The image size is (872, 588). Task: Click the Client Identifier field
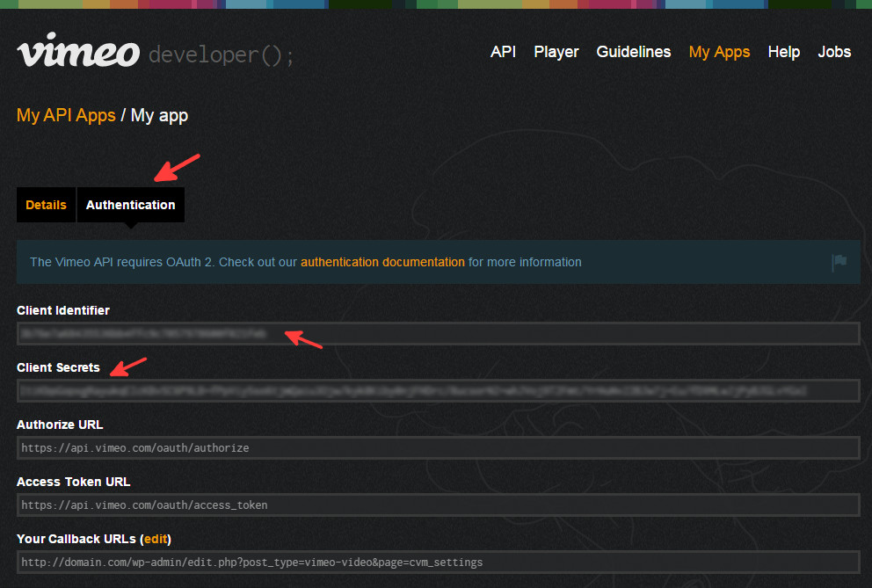point(439,334)
